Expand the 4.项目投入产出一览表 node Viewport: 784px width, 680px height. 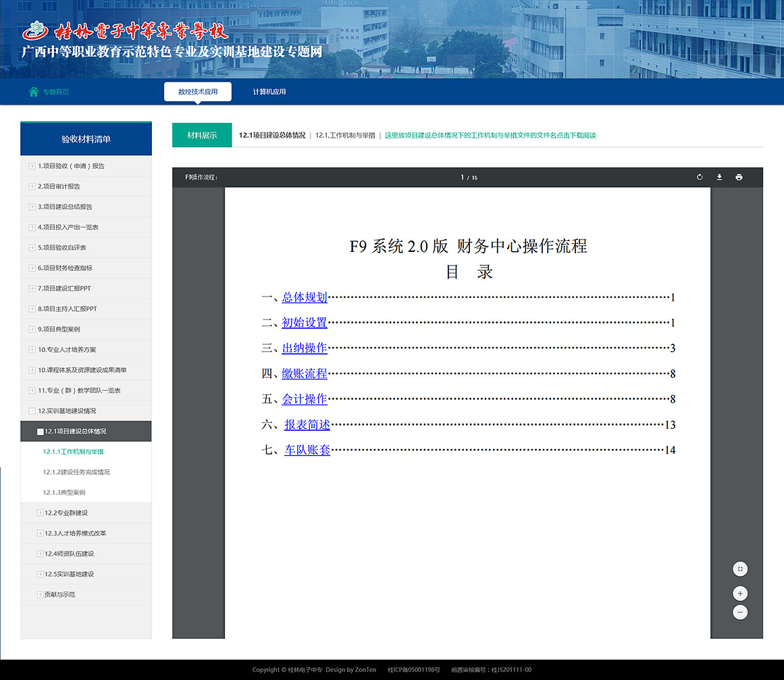pyautogui.click(x=32, y=228)
